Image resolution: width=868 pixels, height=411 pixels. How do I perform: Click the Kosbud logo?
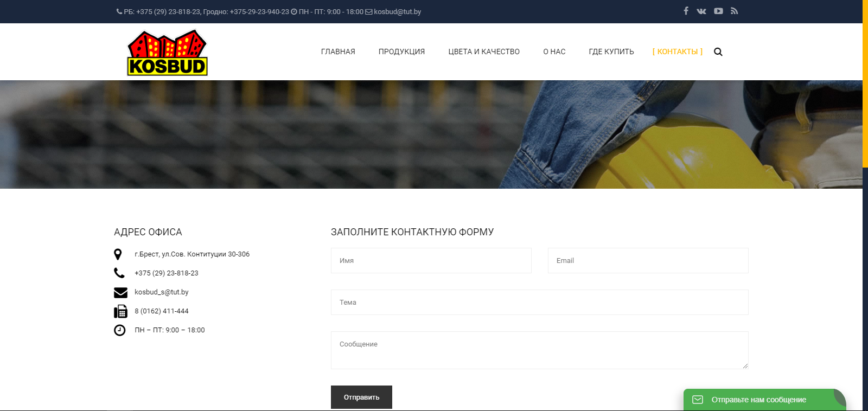coord(167,53)
